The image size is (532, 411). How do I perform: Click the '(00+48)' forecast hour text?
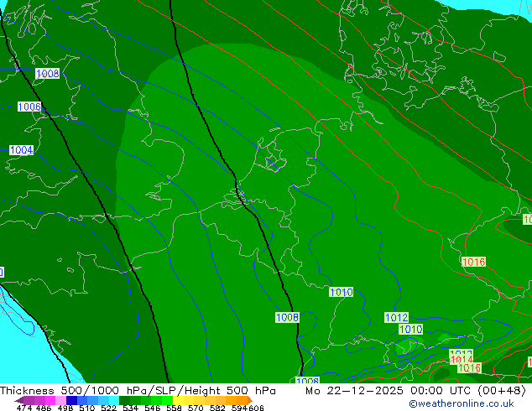tap(502, 391)
